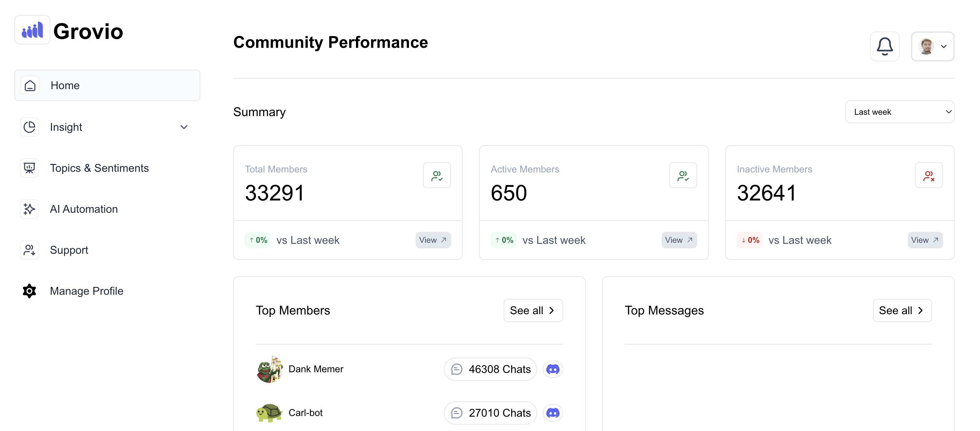The width and height of the screenshot is (980, 431).
Task: Open Topics & Sentiments page
Action: point(99,168)
